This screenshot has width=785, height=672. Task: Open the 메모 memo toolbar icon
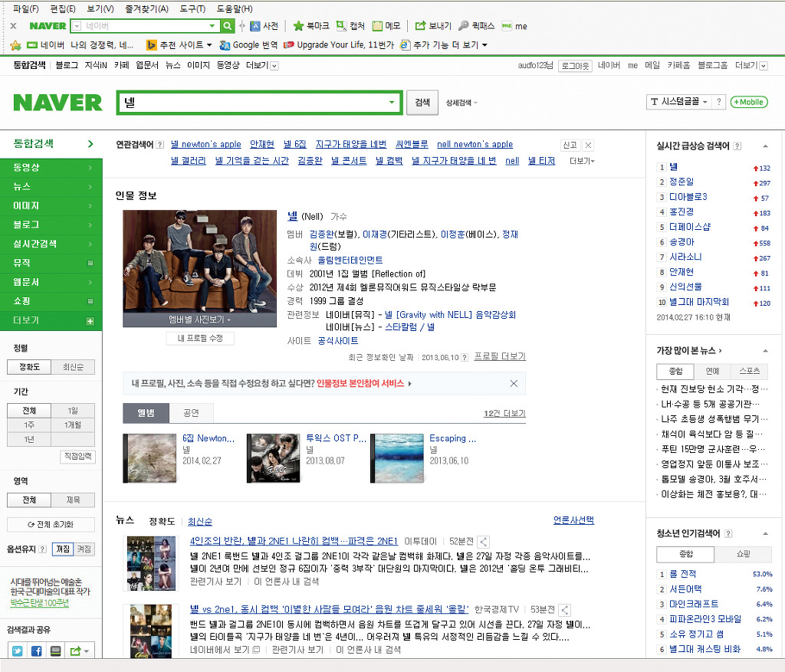pyautogui.click(x=377, y=26)
